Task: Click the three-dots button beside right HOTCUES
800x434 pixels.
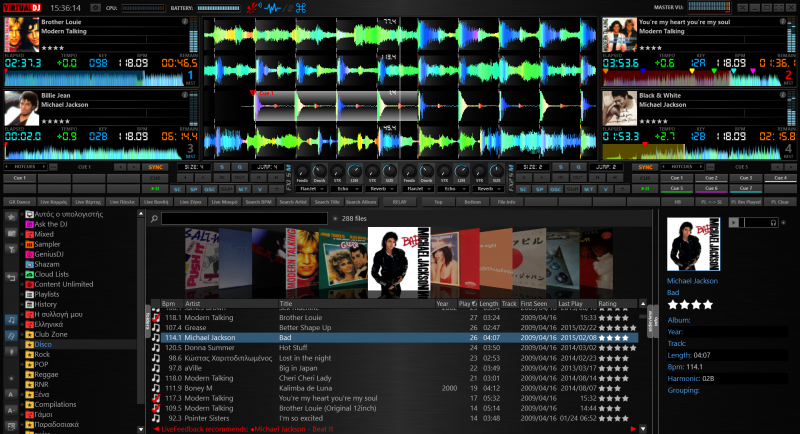Action: pyautogui.click(x=710, y=167)
